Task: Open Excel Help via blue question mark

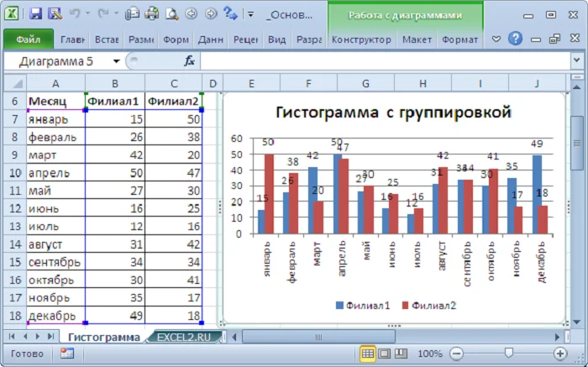Action: (515, 39)
